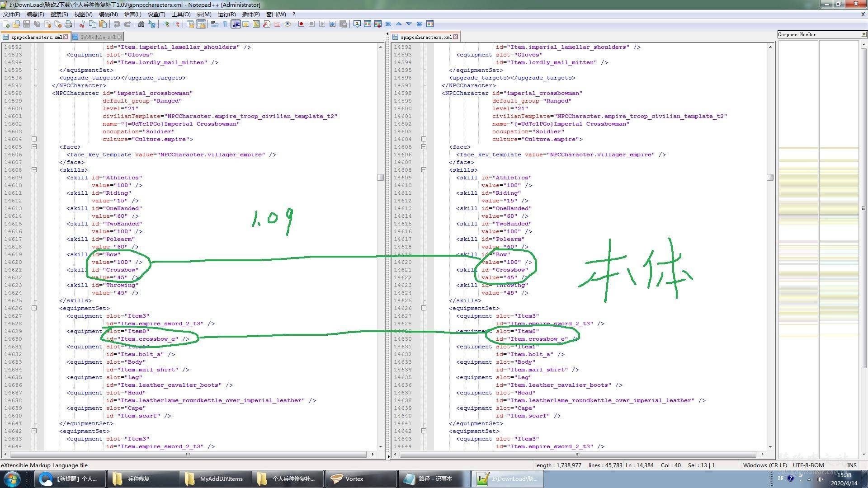Click the Save All toolbar icon
The image size is (868, 488).
[x=37, y=24]
